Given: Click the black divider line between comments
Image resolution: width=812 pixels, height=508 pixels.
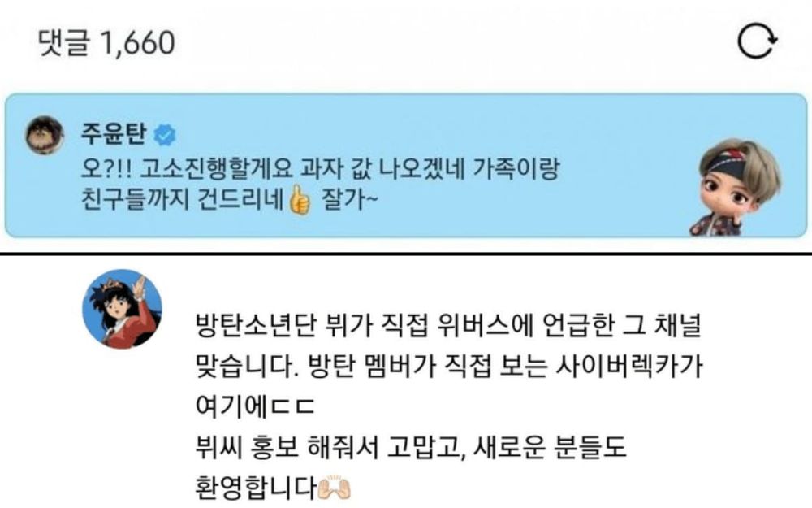Looking at the screenshot, I should pos(406,254).
